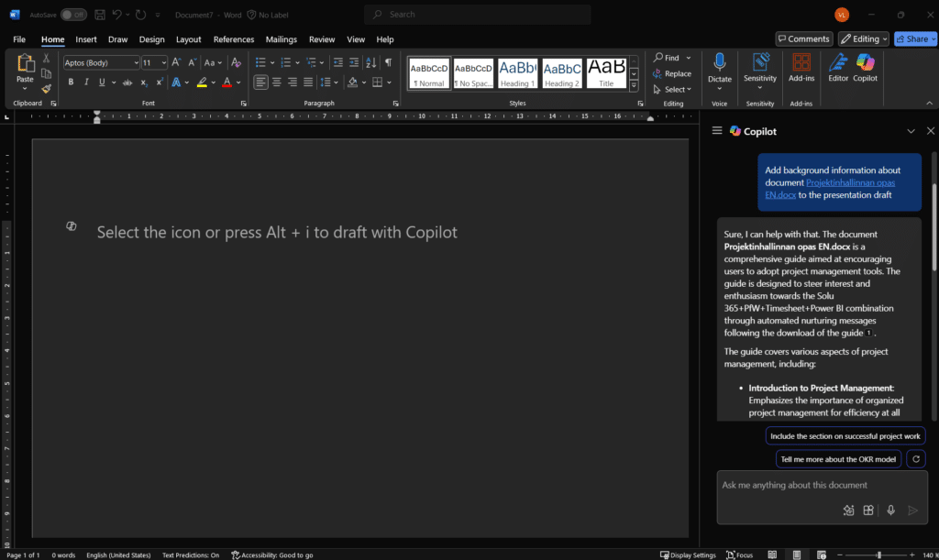Open the Mailings tab
The width and height of the screenshot is (939, 560).
click(x=282, y=39)
